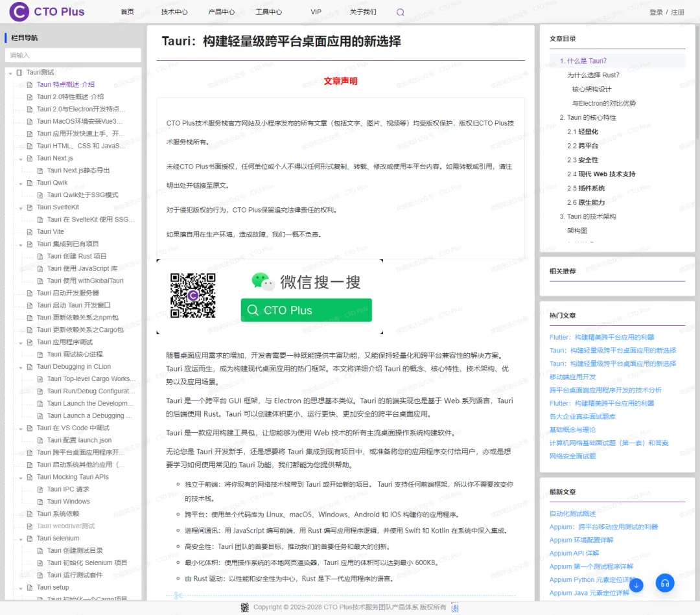Screen dimensions: 700x615
Task: Open latest article 自动化测试概述
Action: click(x=572, y=514)
